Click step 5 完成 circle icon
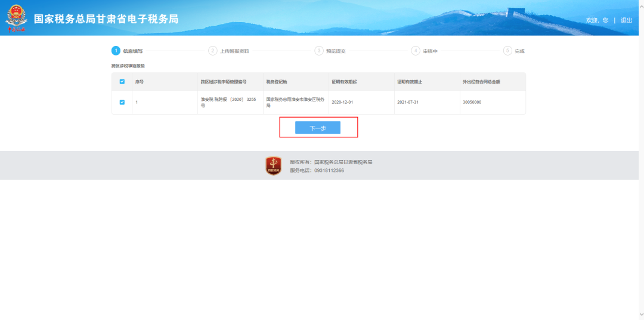 point(507,51)
